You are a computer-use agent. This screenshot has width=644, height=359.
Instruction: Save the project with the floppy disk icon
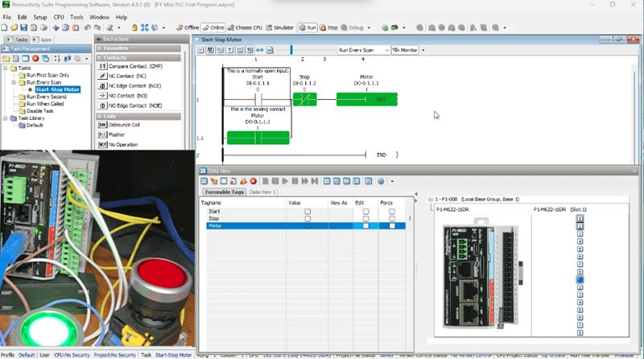(x=24, y=27)
